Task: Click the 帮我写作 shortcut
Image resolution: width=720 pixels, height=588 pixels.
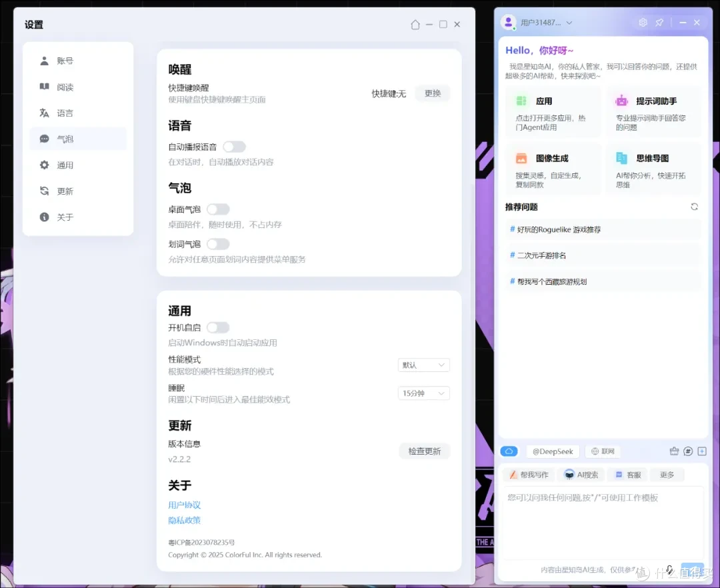Action: (529, 475)
